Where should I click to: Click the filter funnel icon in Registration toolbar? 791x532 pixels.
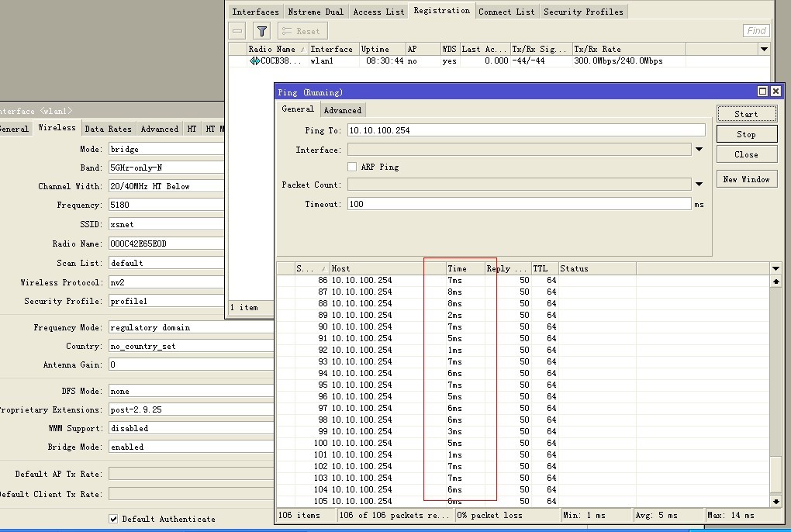coord(262,31)
